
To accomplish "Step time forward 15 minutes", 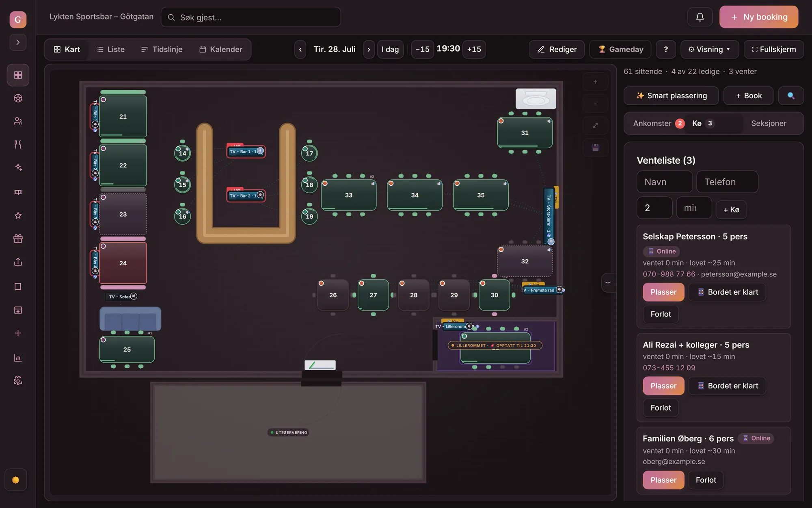I will tap(474, 49).
